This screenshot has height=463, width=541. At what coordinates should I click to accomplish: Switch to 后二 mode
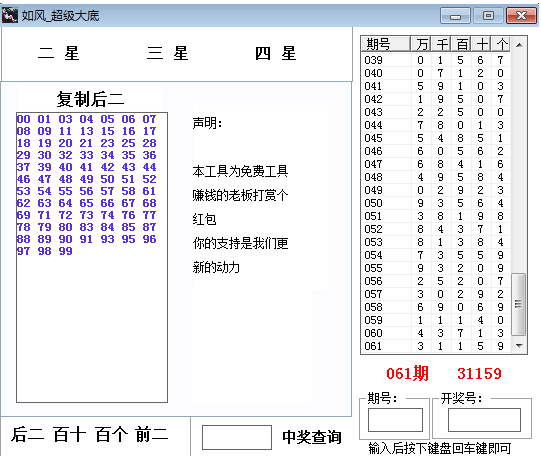(x=28, y=434)
